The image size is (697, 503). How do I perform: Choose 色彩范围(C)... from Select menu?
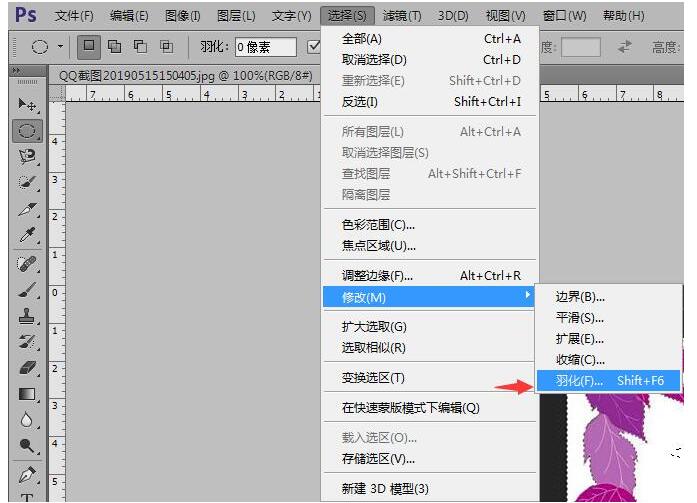coord(378,224)
